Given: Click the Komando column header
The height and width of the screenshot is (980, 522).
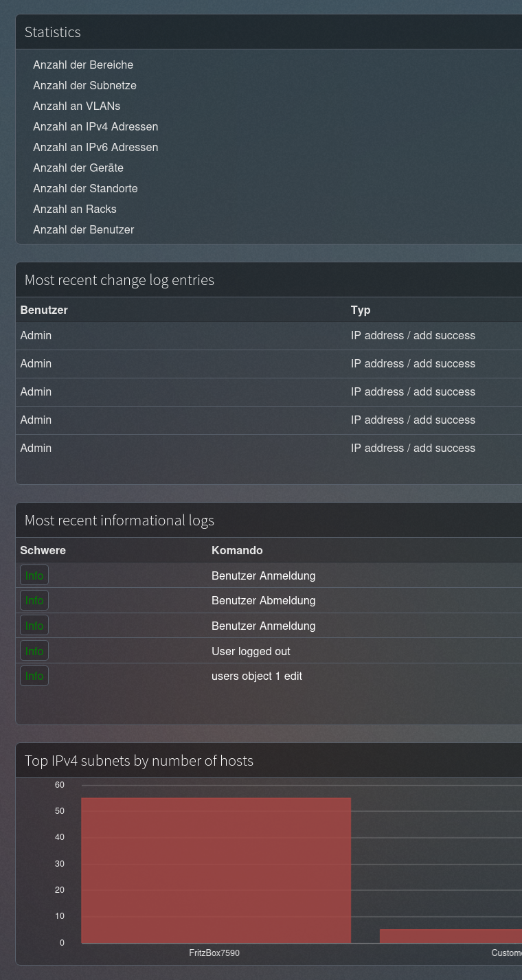Looking at the screenshot, I should pos(237,550).
